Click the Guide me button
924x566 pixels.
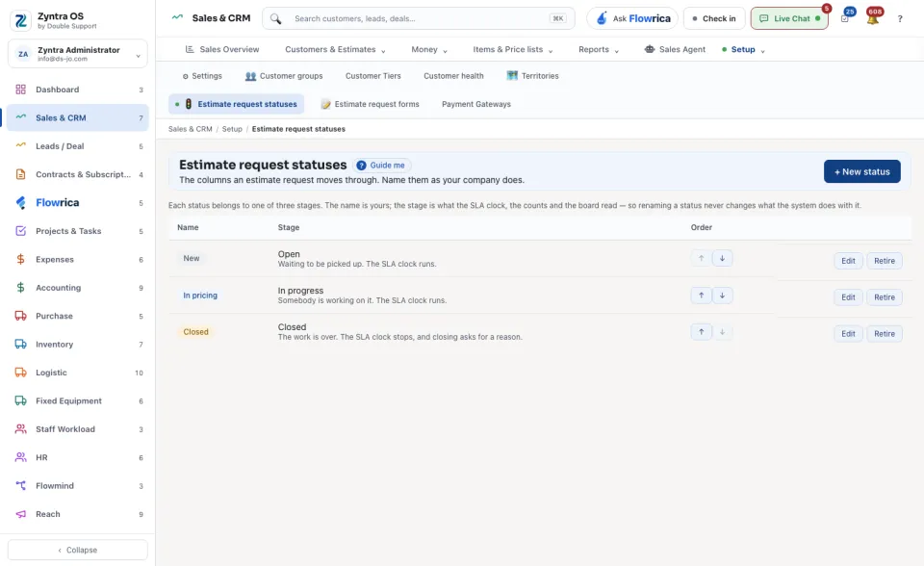[382, 166]
